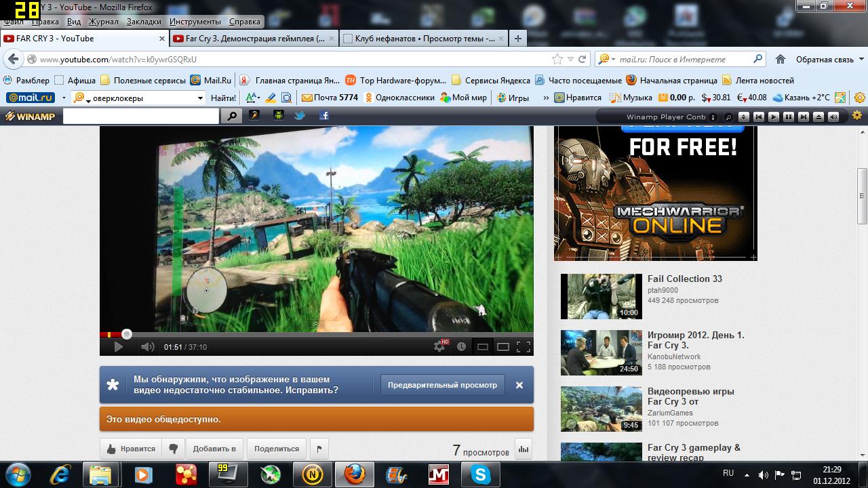The image size is (868, 488).
Task: Open the Закладки menu
Action: tap(144, 22)
